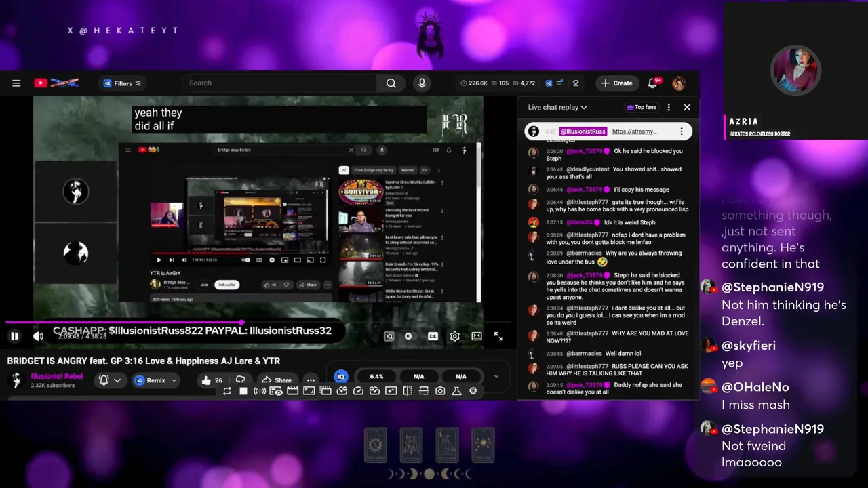Click the vidIQ round icon beside 6.4%
This screenshot has width=868, height=488.
pos(341,377)
